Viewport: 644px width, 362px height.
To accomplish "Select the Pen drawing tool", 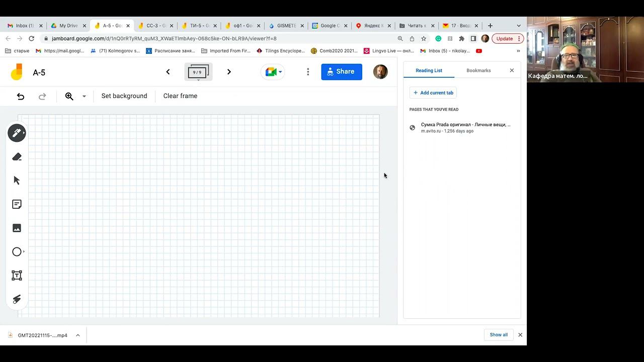I will pos(17,133).
